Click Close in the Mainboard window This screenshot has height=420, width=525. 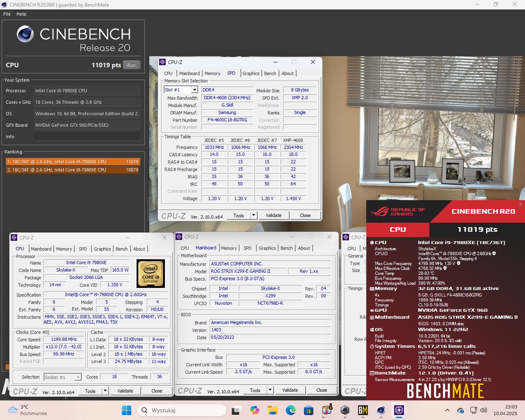coord(322,390)
